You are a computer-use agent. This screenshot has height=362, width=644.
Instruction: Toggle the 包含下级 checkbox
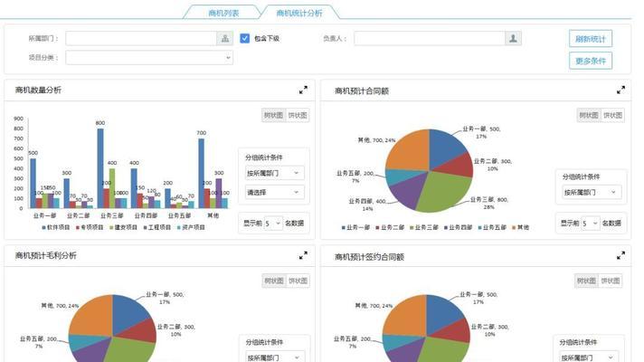245,39
